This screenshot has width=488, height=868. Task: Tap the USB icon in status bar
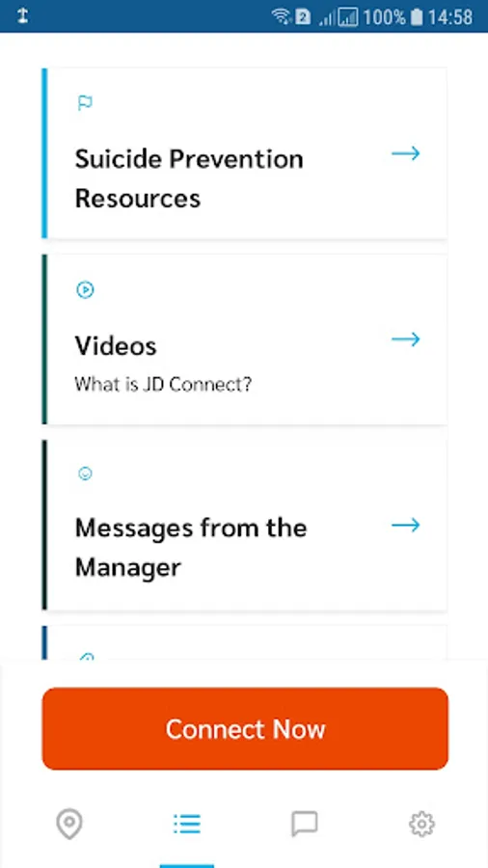coord(23,16)
